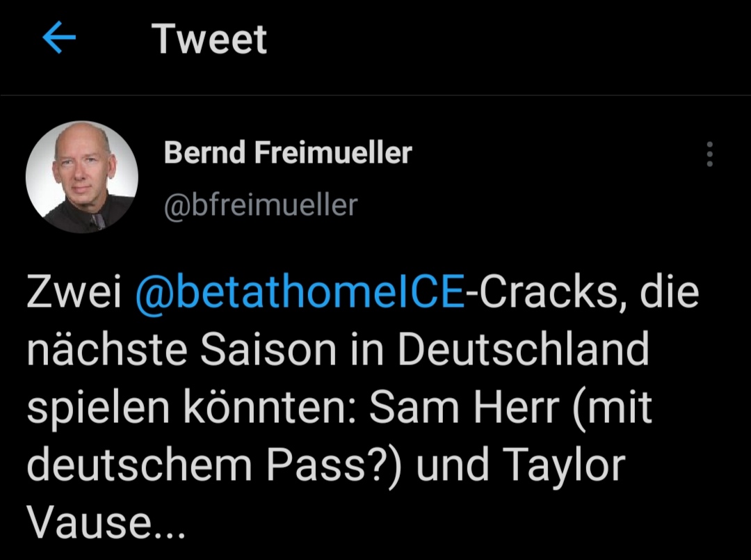The width and height of the screenshot is (751, 560).
Task: Tap the word "Deutschland" in the tweet
Action: pos(523,351)
